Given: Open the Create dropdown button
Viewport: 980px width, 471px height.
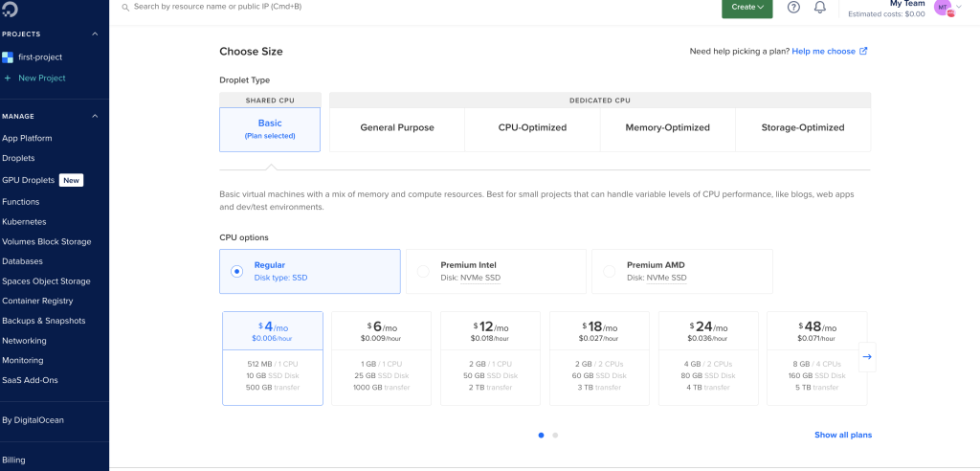Looking at the screenshot, I should pos(746,8).
